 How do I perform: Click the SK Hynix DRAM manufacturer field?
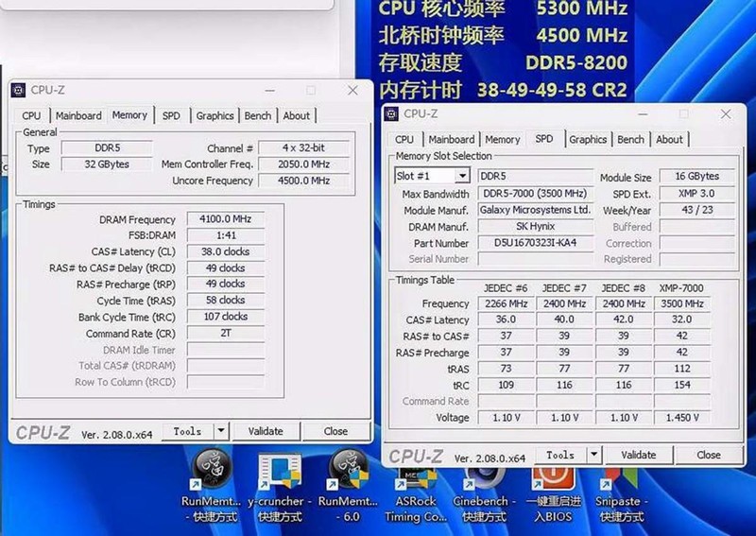click(x=535, y=226)
